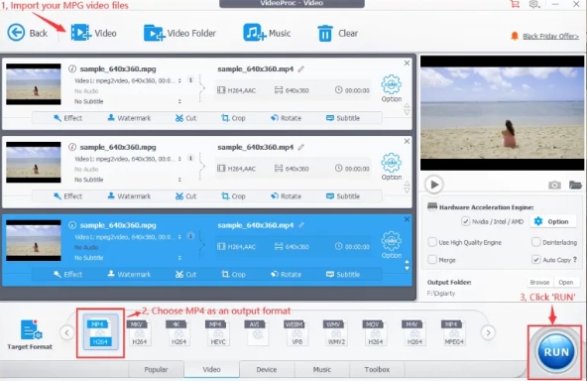
Task: Add Watermark to second video
Action: click(129, 195)
